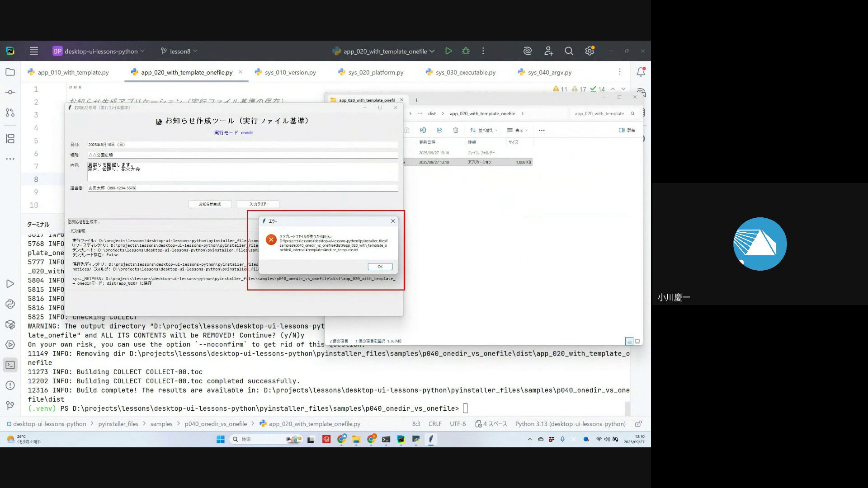Click the お知らせ生成 button
This screenshot has width=868, height=488.
click(210, 204)
